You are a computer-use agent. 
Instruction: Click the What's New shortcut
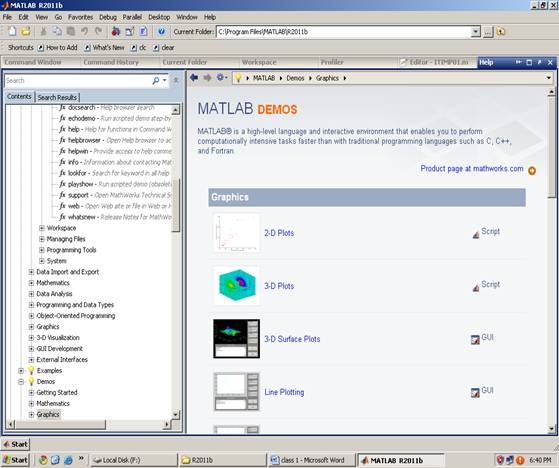104,47
